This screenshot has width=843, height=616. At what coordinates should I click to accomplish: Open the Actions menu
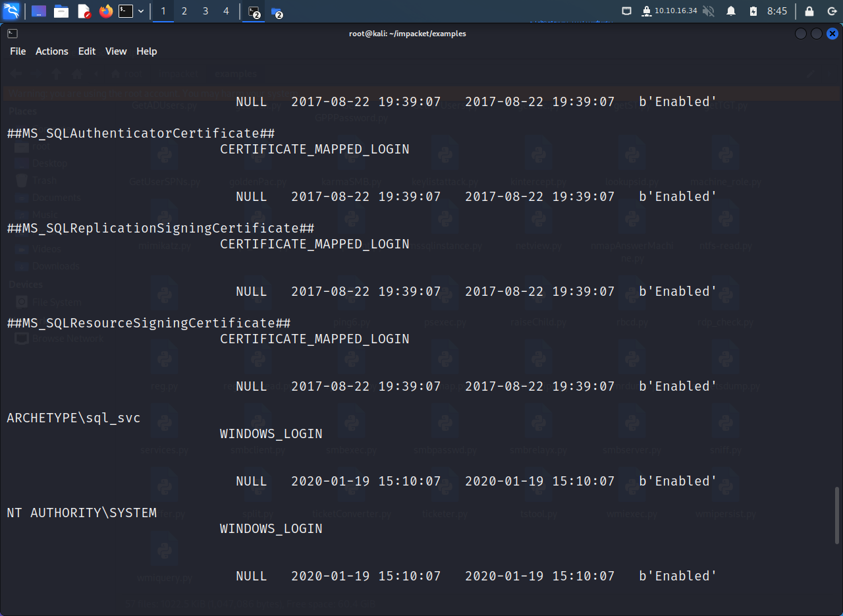point(52,51)
